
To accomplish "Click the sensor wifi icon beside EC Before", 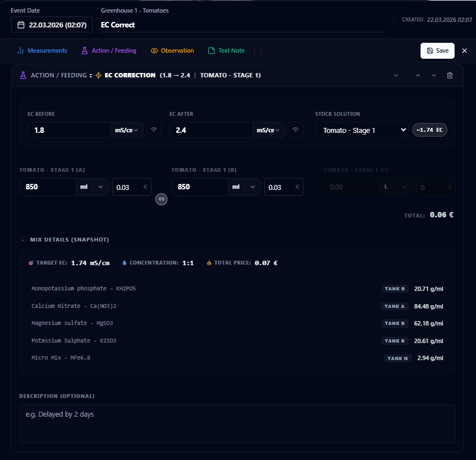I will tap(154, 130).
